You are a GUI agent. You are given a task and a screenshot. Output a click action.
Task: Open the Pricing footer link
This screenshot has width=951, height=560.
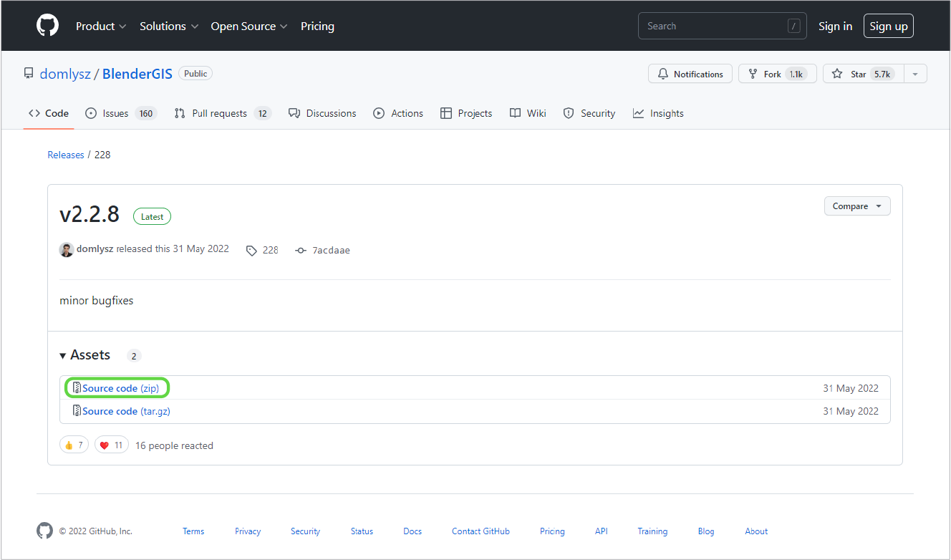552,531
